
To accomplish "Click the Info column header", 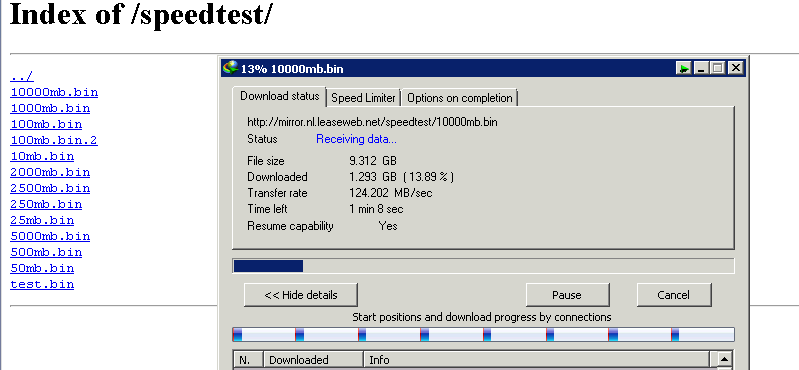I will pyautogui.click(x=536, y=360).
